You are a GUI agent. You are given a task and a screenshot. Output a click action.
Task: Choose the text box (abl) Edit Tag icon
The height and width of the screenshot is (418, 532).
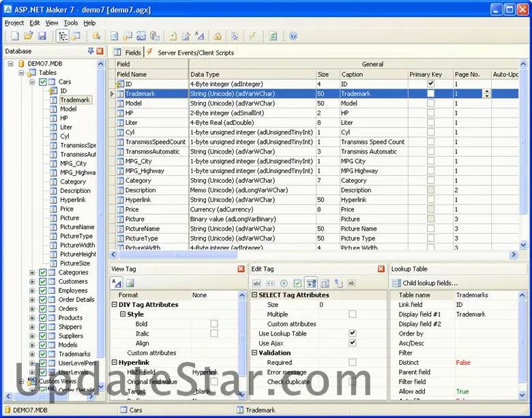[x=257, y=283]
